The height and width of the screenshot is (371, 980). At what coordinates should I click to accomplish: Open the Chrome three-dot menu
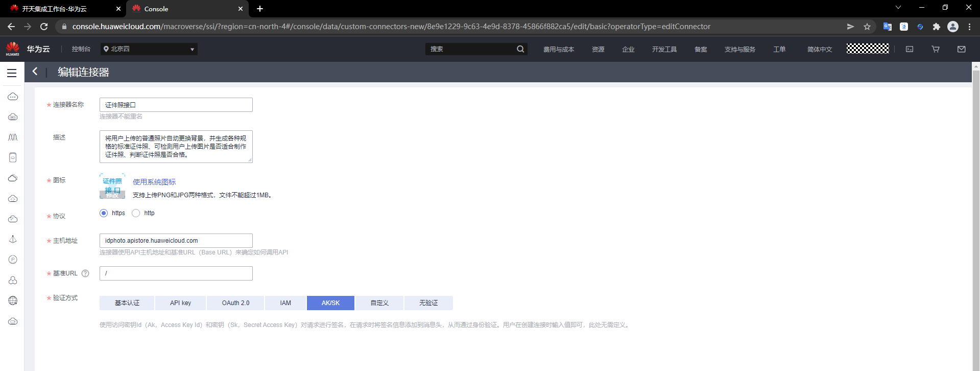(969, 27)
